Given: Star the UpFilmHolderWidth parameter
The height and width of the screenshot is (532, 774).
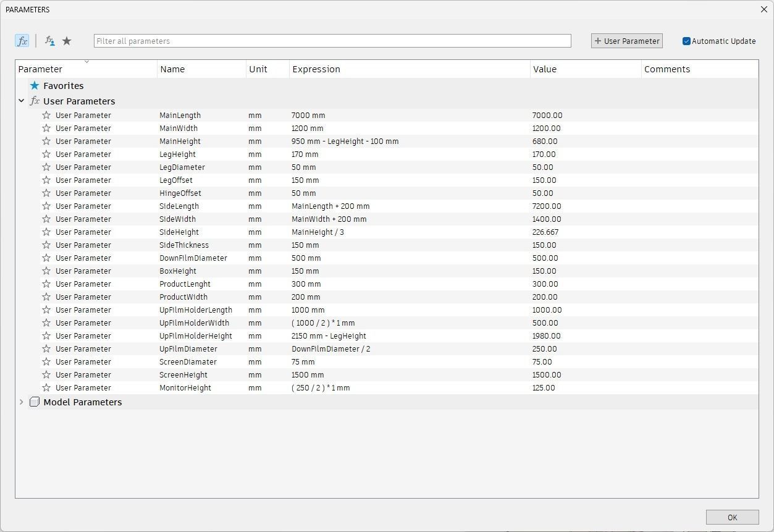Looking at the screenshot, I should [46, 323].
